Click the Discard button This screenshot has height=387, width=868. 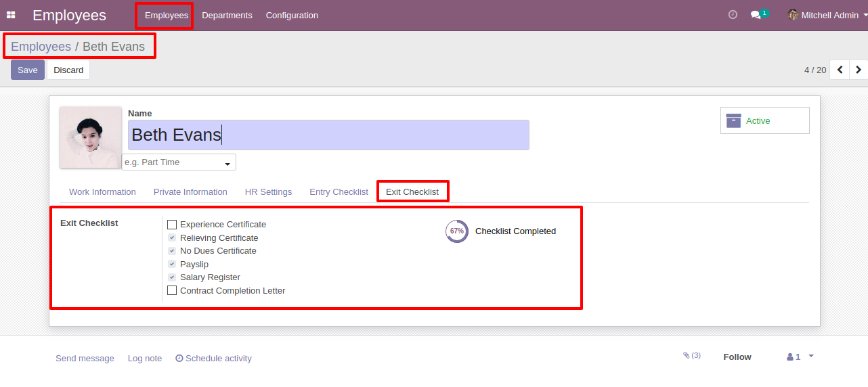[x=68, y=70]
